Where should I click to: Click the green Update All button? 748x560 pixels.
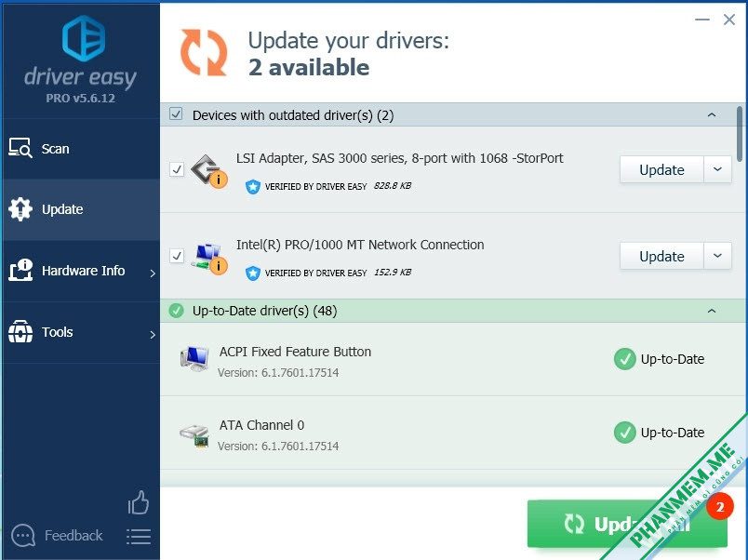click(627, 524)
